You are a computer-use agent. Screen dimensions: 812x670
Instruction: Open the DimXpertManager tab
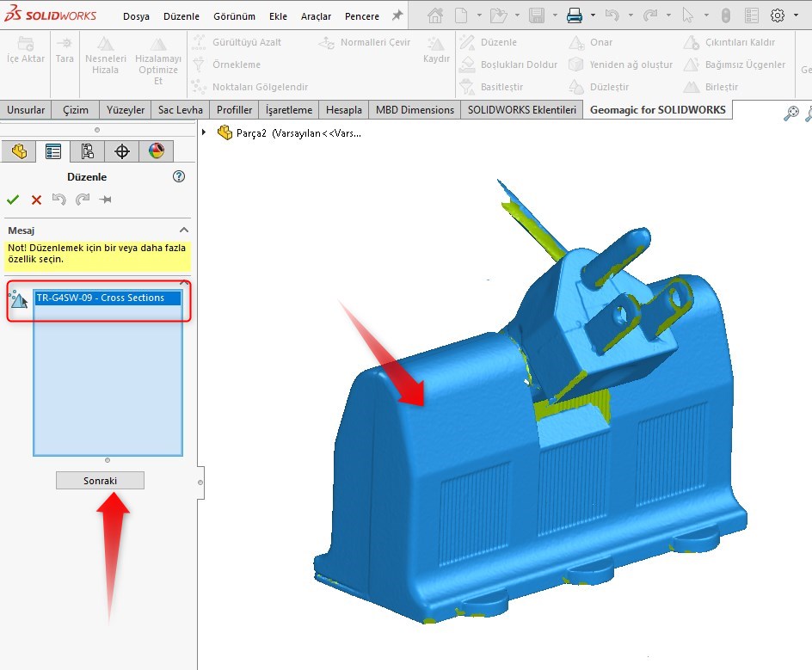pos(121,151)
